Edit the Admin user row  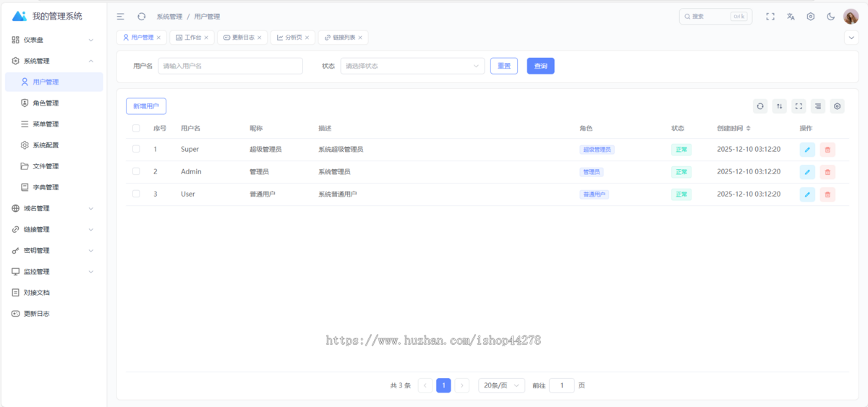807,172
